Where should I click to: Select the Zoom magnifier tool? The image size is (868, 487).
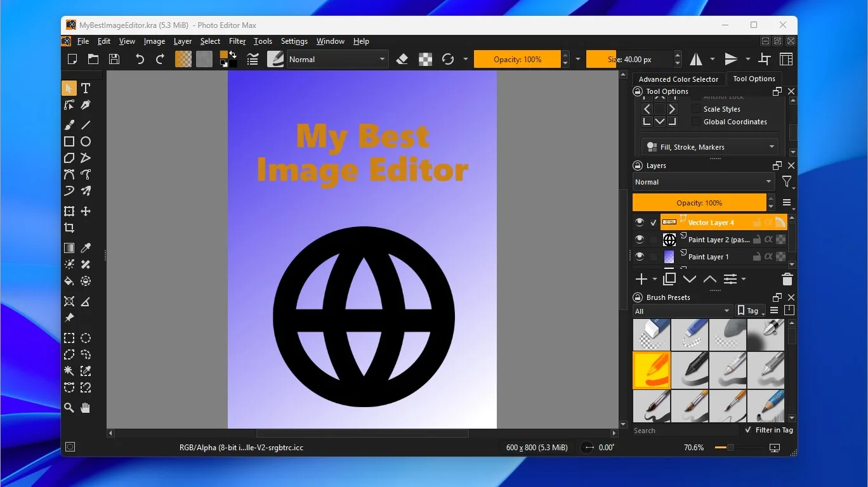(x=69, y=408)
